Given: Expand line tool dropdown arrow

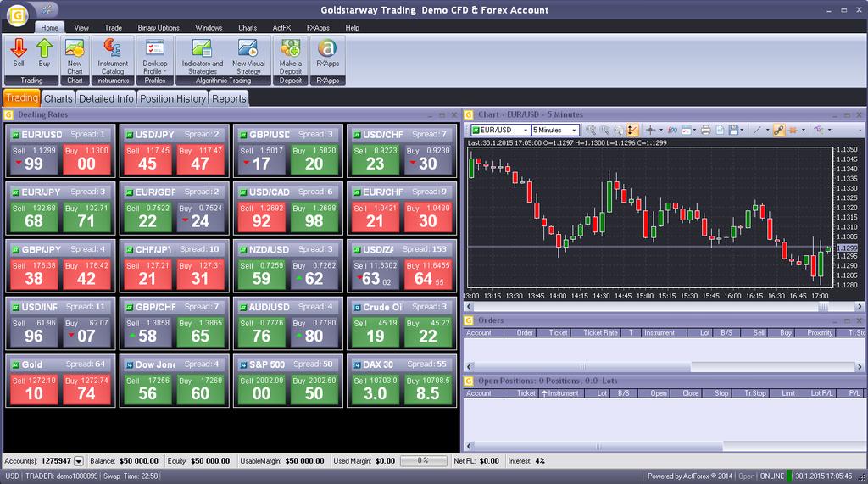Looking at the screenshot, I should click(767, 131).
